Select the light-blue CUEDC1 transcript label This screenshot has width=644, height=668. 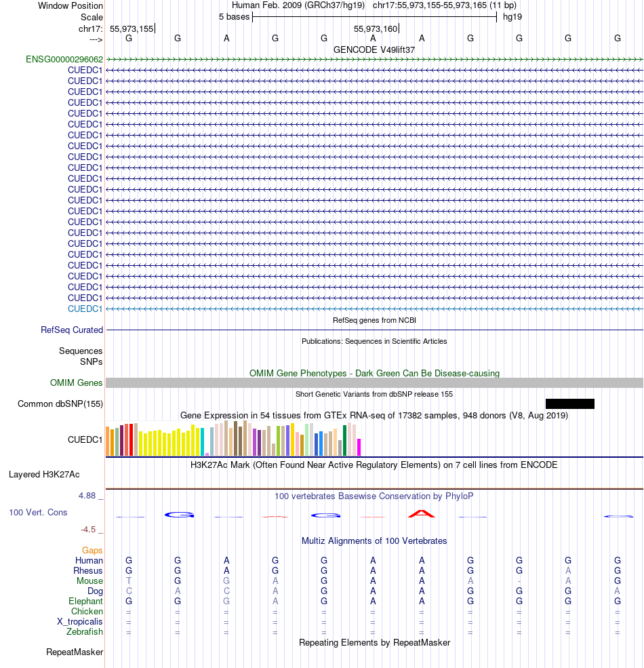click(85, 309)
